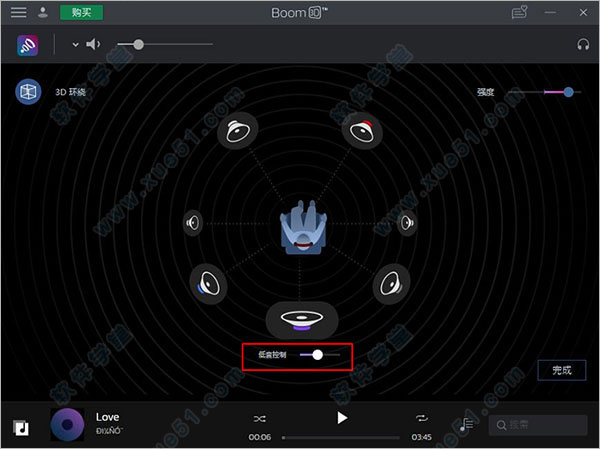600x449 pixels.
Task: Expand the output device dropdown chevron
Action: pos(75,44)
